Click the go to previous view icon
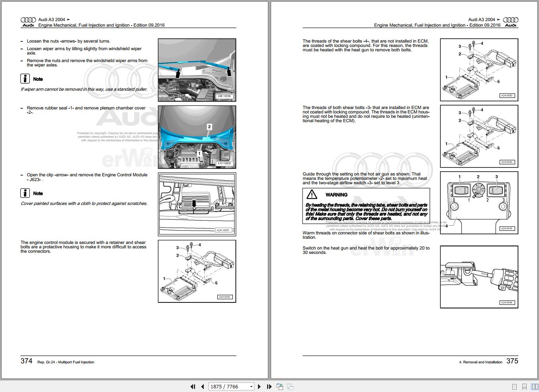Screen dimensions: 539x392 coord(280,386)
